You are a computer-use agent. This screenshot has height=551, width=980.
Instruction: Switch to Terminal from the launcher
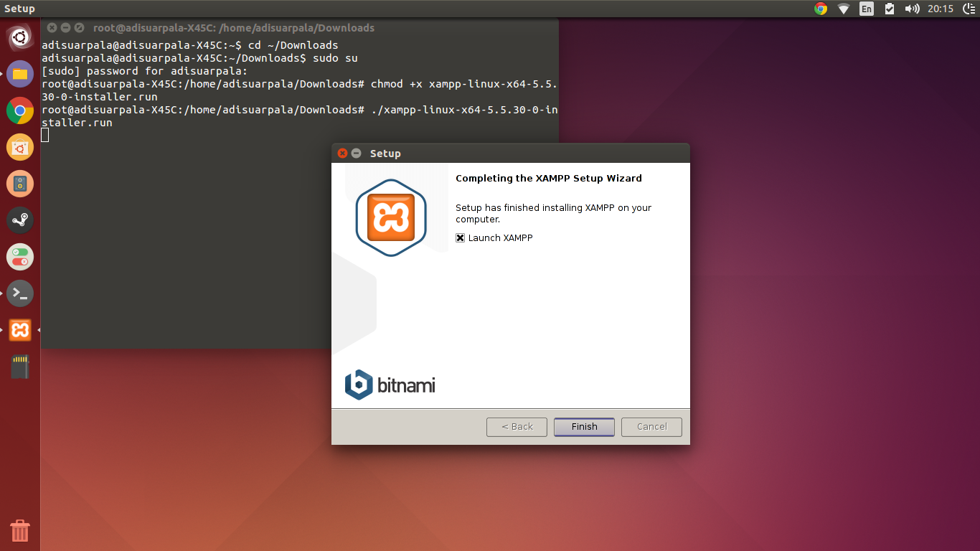(20, 293)
